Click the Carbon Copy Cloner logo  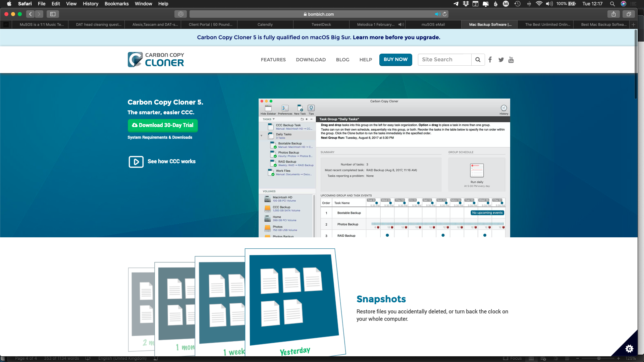pos(156,60)
